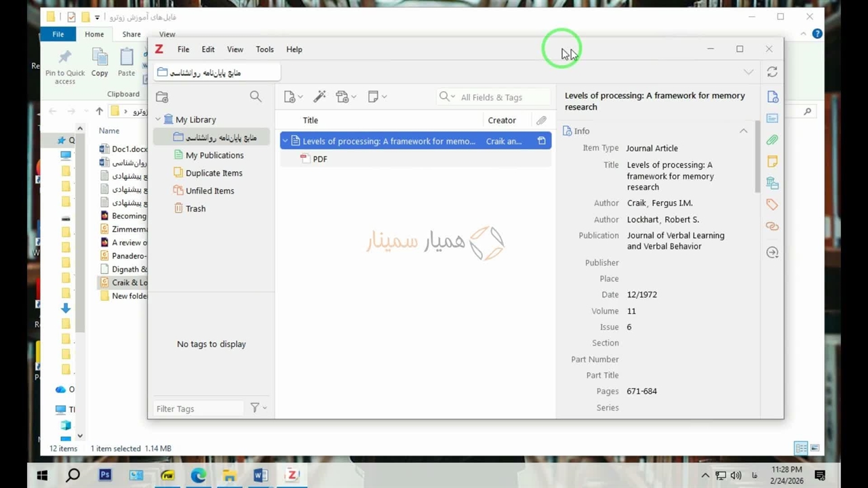Collapse the Levels of processing item row
Viewport: 868px width, 488px height.
click(x=285, y=141)
